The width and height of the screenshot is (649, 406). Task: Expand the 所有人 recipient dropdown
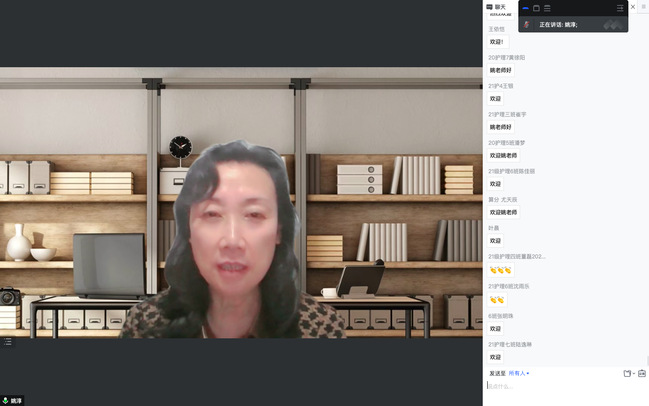coord(519,373)
